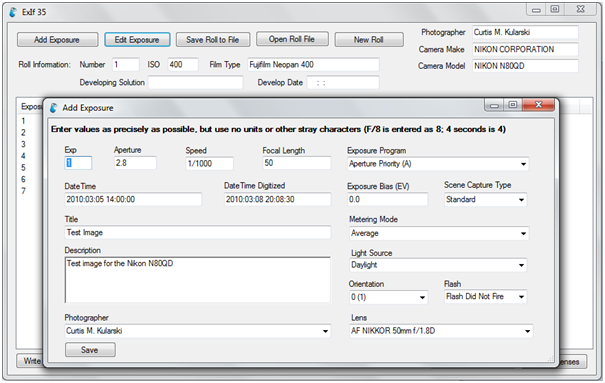Select exposure row 2 in the list
The height and width of the screenshot is (383, 605).
click(23, 133)
